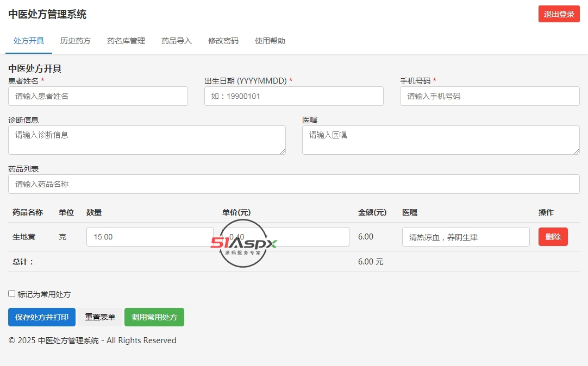Screen dimensions: 588x366
Task: Click the 退出登录 logout button
Action: click(559, 14)
